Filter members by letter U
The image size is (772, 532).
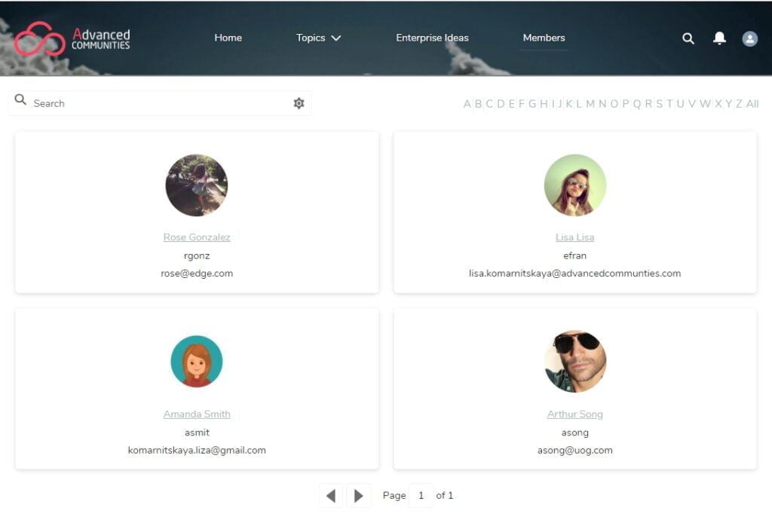(681, 104)
